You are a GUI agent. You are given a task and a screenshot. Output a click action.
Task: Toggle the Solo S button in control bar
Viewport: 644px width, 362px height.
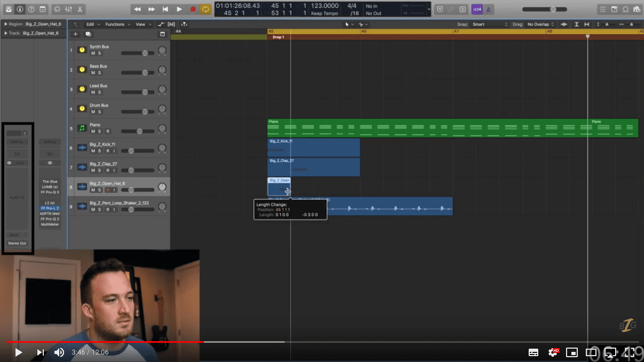[x=462, y=9]
